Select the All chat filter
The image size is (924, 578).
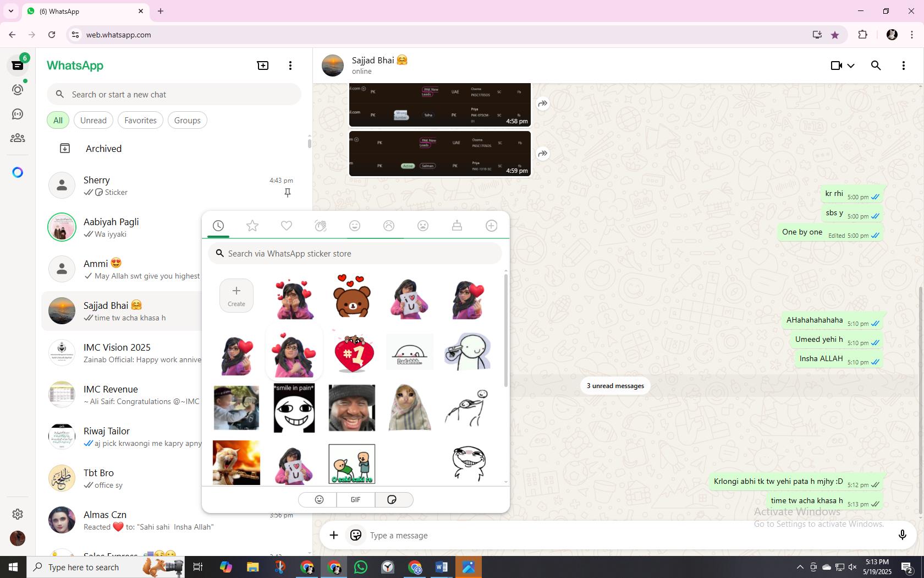58,120
